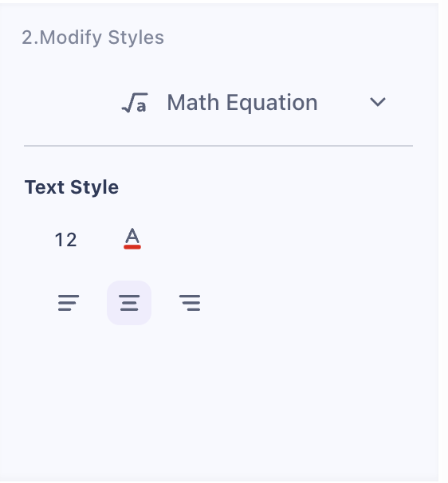Align text to the right
The height and width of the screenshot is (483, 448).
[x=190, y=303]
